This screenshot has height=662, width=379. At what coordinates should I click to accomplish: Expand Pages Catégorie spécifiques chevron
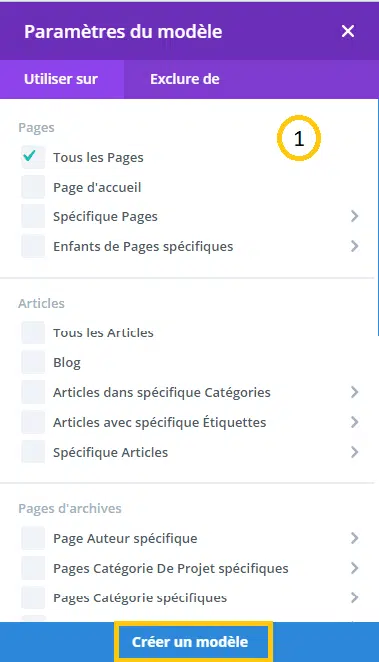point(355,598)
